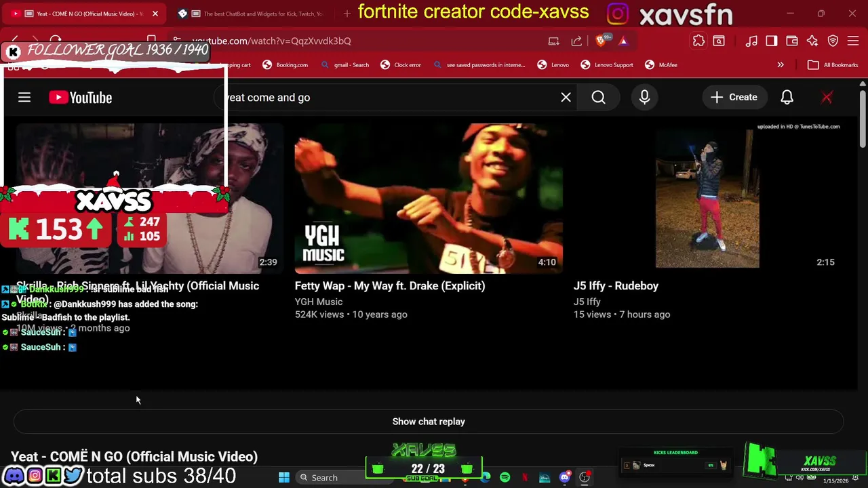Open the YouTube guide hamburger menu

24,98
